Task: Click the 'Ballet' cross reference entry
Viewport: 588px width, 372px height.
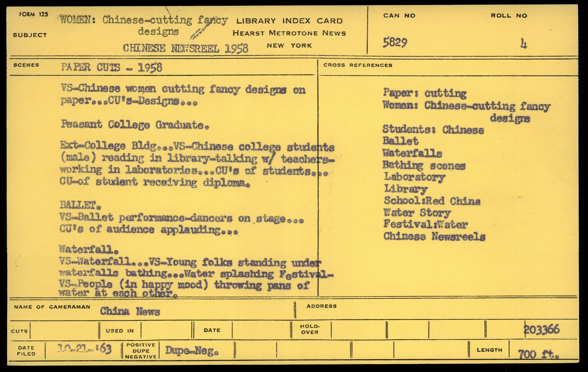Action: (x=401, y=141)
